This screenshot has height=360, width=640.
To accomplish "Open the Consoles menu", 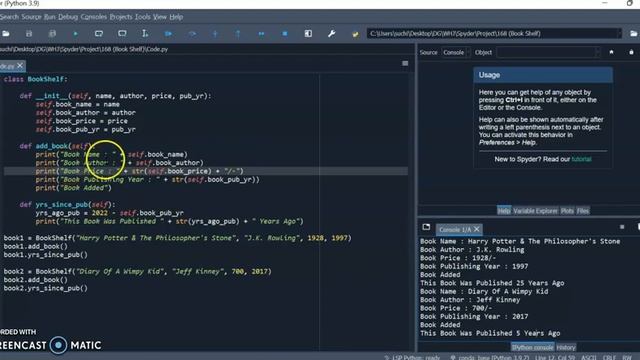I will tap(93, 17).
